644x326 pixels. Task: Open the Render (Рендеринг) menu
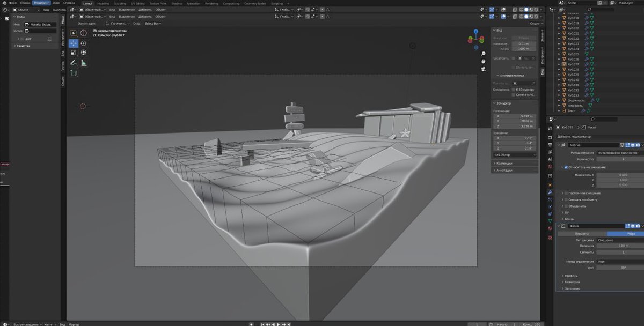41,3
